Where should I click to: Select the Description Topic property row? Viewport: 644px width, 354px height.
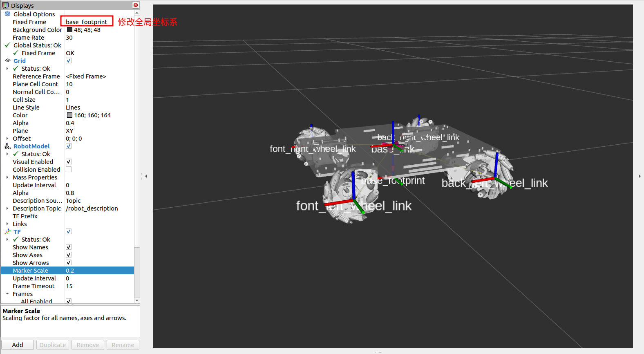click(36, 208)
